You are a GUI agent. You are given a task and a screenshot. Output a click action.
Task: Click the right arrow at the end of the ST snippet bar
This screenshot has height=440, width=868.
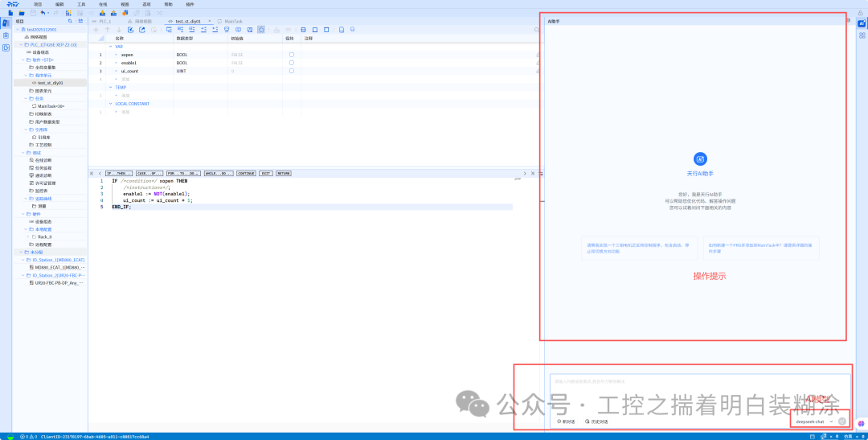tap(525, 174)
